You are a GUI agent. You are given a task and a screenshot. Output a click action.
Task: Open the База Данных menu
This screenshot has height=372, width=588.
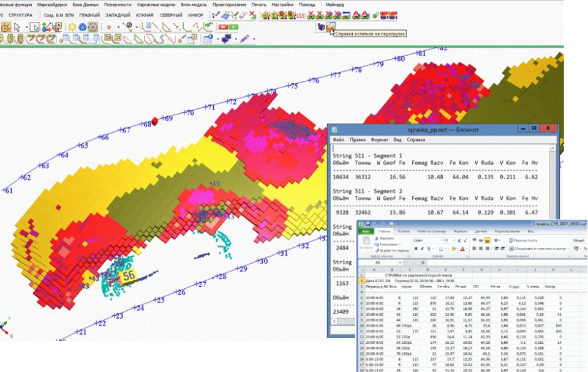tap(86, 5)
